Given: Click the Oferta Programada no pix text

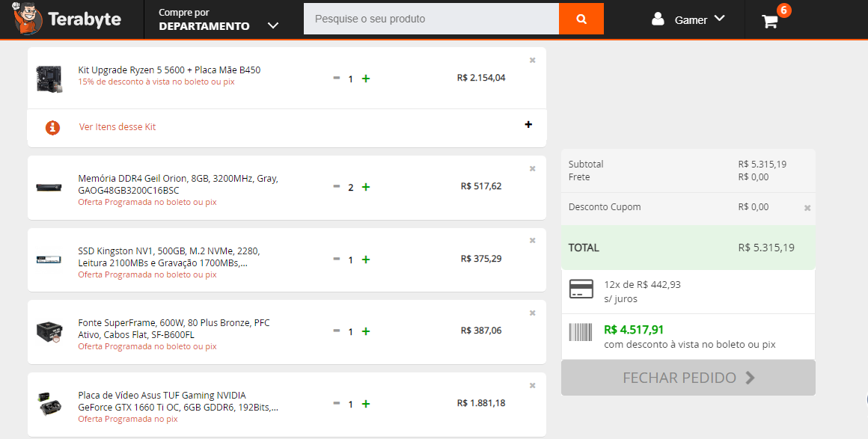Looking at the screenshot, I should (128, 419).
